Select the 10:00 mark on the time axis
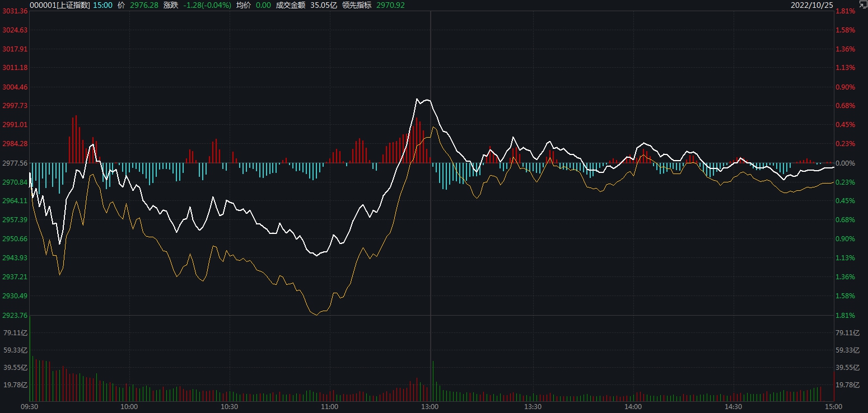Viewport: 868px width, 413px height. [x=129, y=407]
